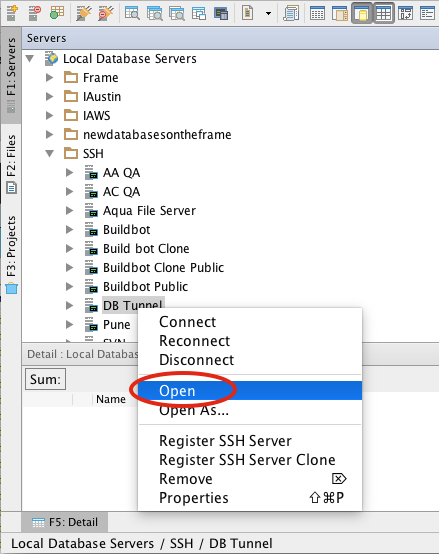
Task: Click the AC QA server icon
Action: (91, 191)
